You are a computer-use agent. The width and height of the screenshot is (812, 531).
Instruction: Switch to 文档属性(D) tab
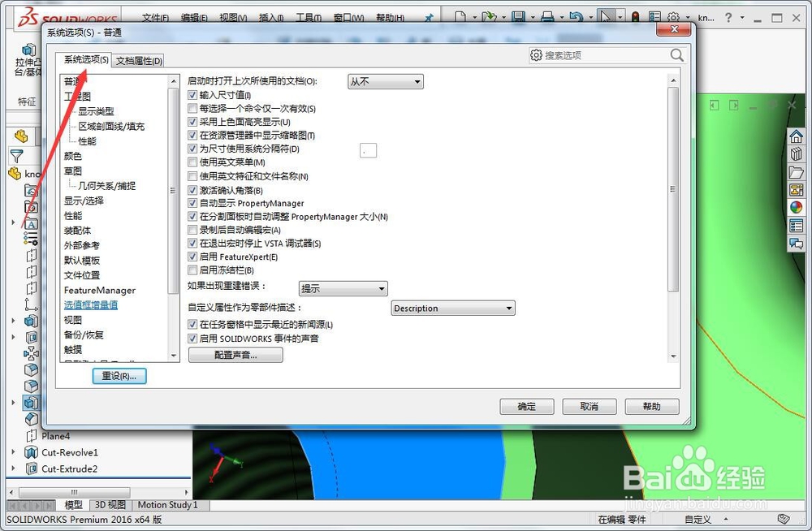coord(139,61)
